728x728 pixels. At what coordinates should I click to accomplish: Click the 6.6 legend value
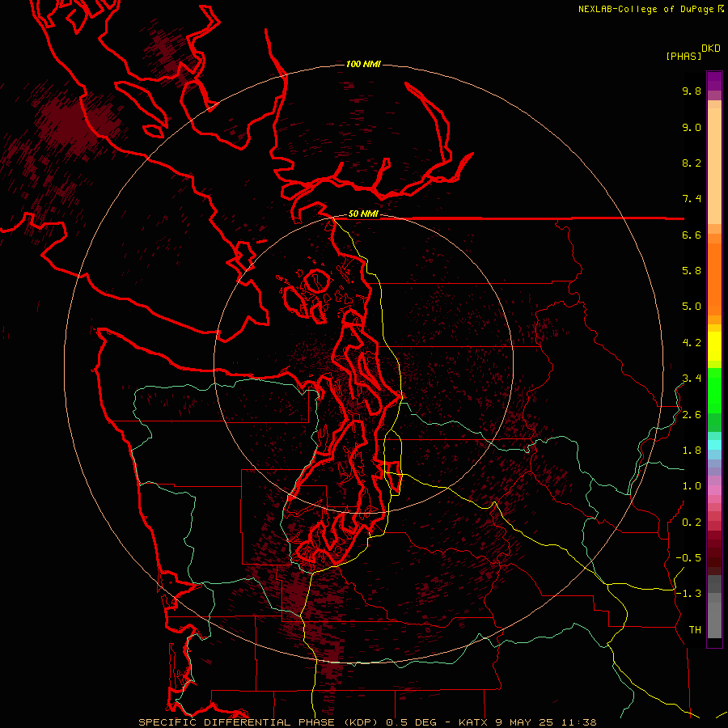(692, 235)
